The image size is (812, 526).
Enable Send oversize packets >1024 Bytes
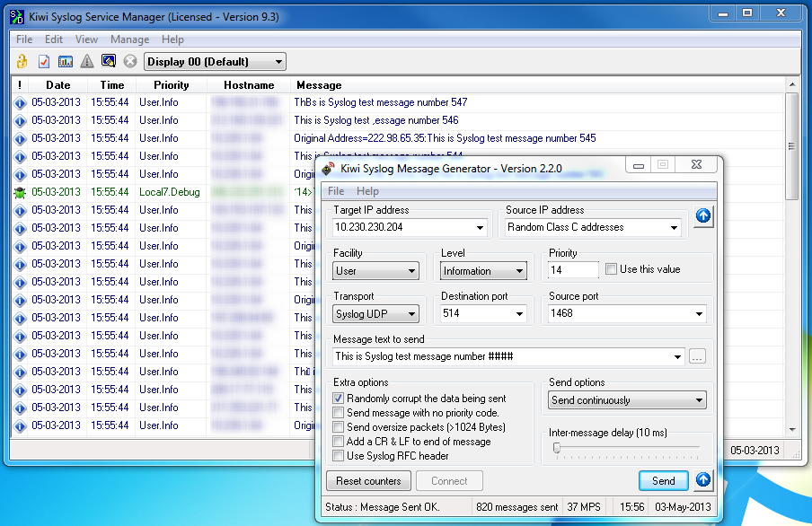339,427
